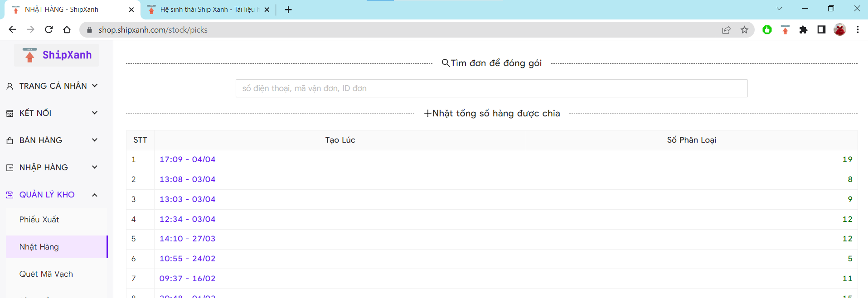Open Phiếu Xuất in sidebar
Screen dimensions: 868x298
[39, 220]
